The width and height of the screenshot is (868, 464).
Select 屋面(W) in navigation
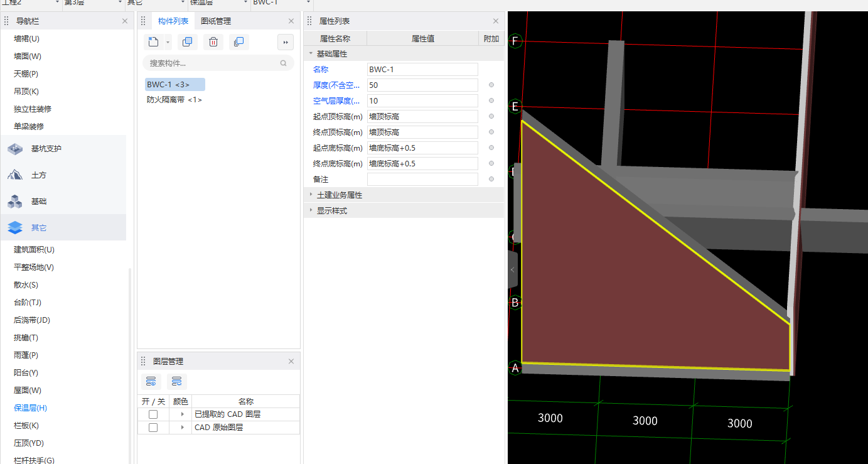(x=28, y=391)
